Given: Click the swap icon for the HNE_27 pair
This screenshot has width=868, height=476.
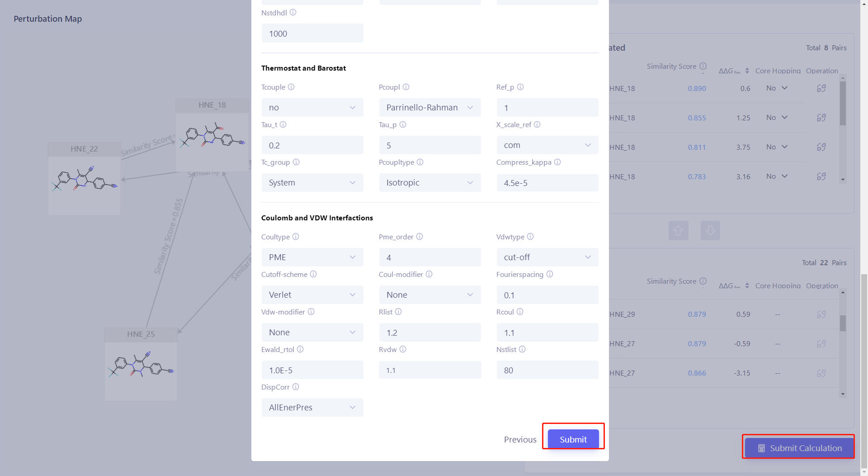Looking at the screenshot, I should coord(821,343).
